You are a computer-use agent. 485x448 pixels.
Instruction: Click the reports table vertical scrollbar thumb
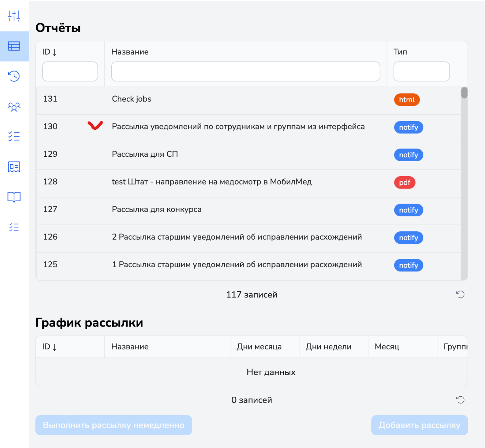pyautogui.click(x=464, y=93)
